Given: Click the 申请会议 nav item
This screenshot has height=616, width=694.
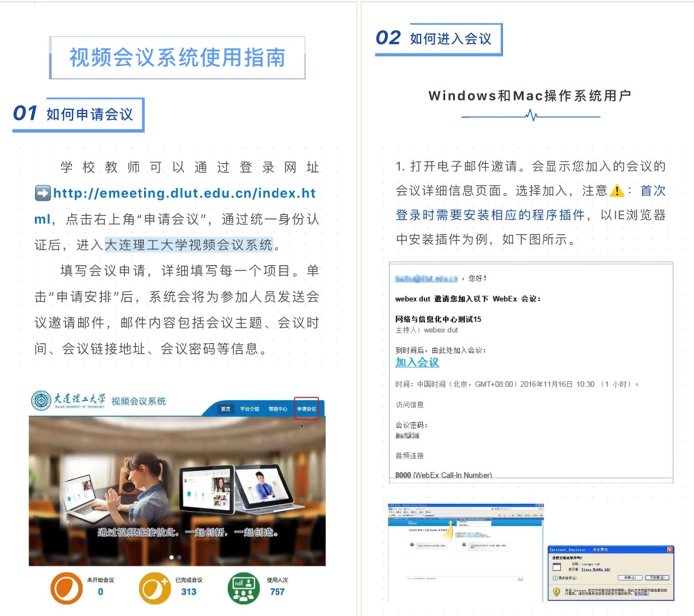Looking at the screenshot, I should pyautogui.click(x=306, y=409).
